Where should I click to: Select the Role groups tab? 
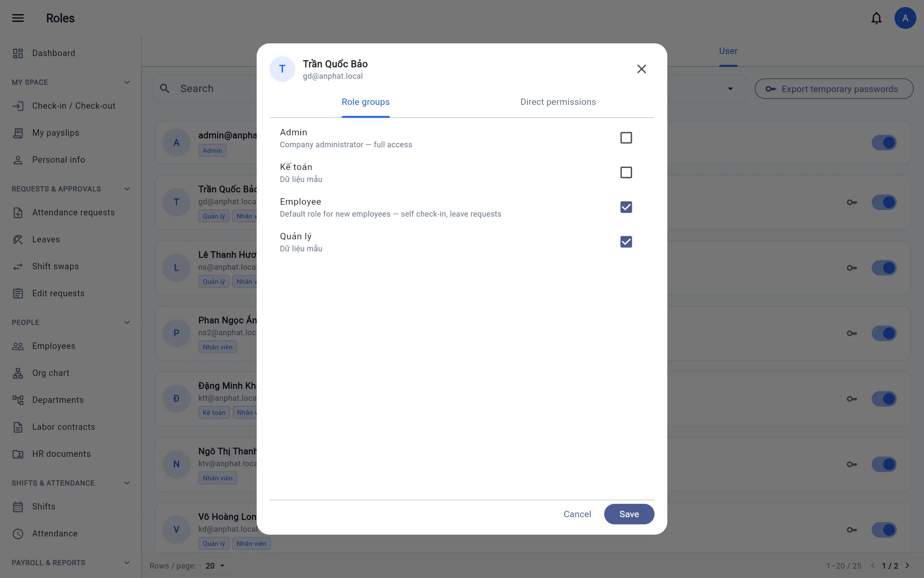point(365,102)
